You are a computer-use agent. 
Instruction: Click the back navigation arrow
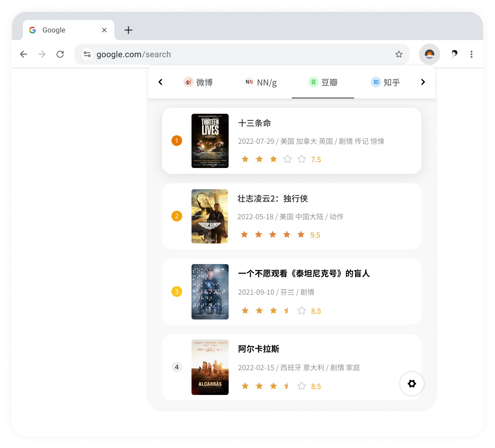click(24, 54)
